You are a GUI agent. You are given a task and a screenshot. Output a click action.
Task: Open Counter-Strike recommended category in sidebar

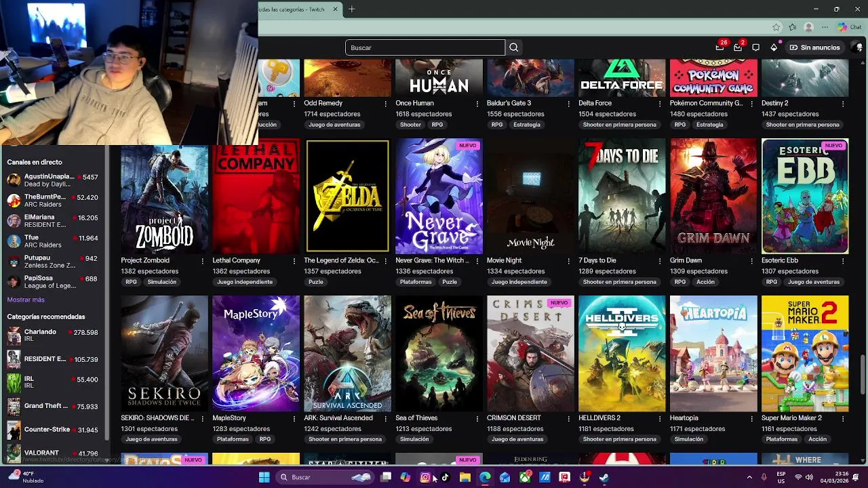tap(53, 430)
